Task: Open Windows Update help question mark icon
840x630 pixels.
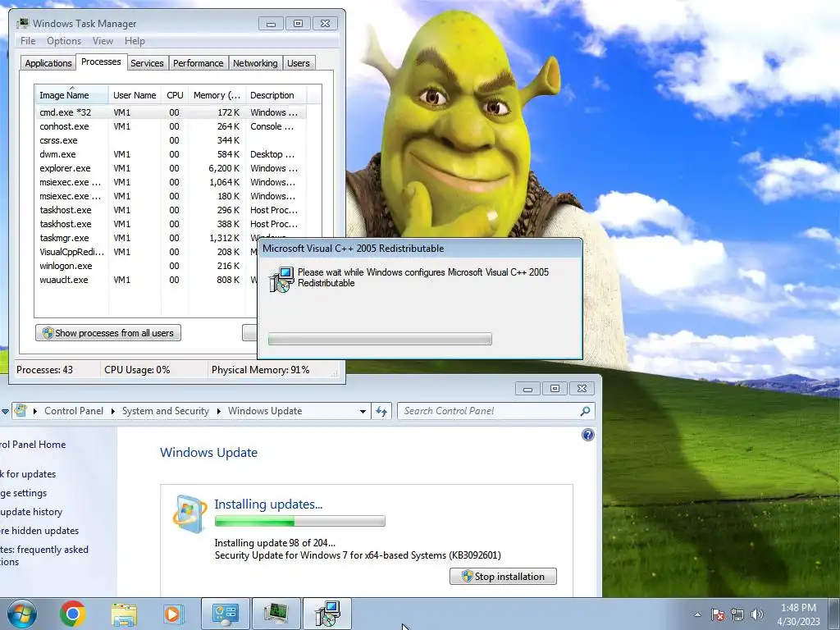Action: click(587, 435)
